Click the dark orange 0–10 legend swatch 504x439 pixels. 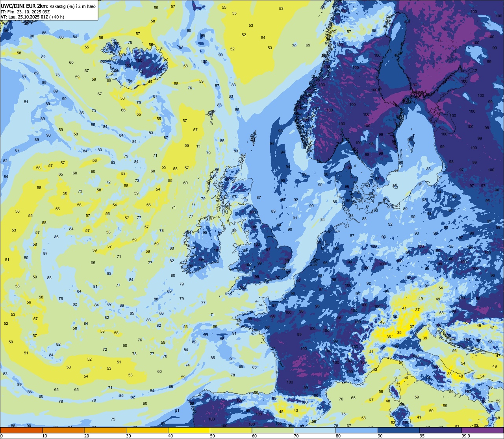click(21, 430)
